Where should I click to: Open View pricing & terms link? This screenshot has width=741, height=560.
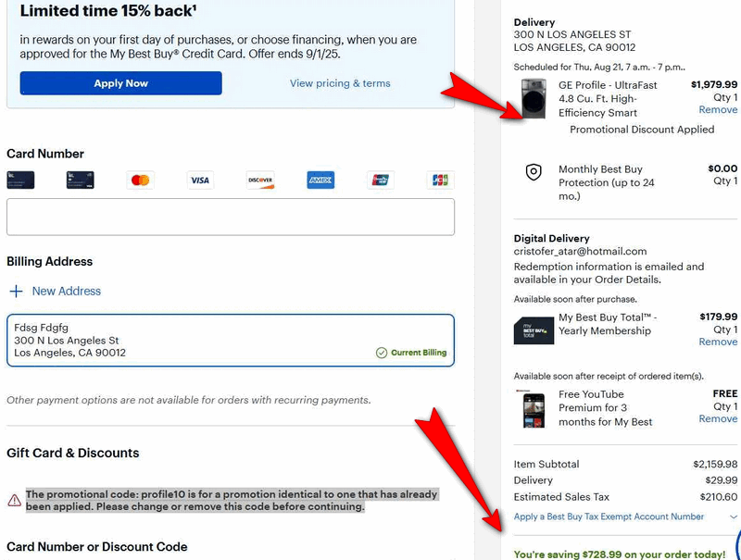[340, 83]
